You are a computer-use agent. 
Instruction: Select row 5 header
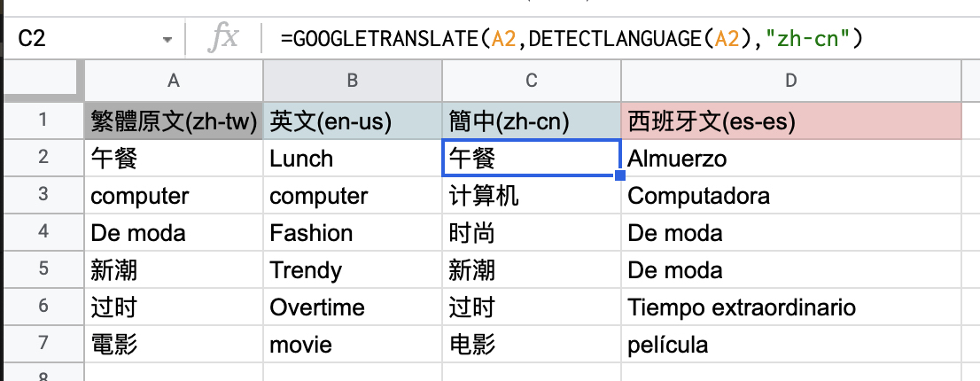(x=42, y=270)
